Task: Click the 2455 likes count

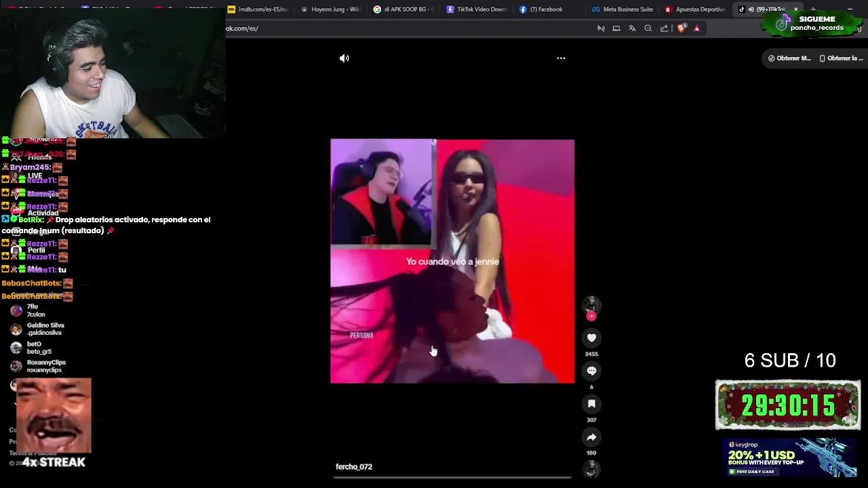Action: [x=591, y=354]
